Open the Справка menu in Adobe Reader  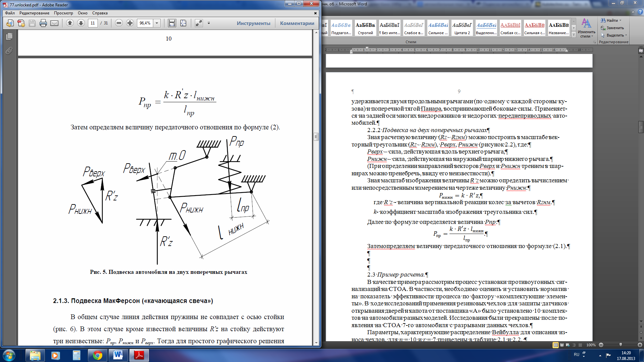(100, 13)
